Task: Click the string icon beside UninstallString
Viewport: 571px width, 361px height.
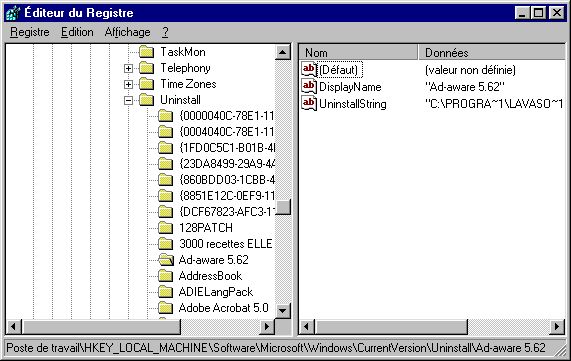Action: click(x=309, y=103)
